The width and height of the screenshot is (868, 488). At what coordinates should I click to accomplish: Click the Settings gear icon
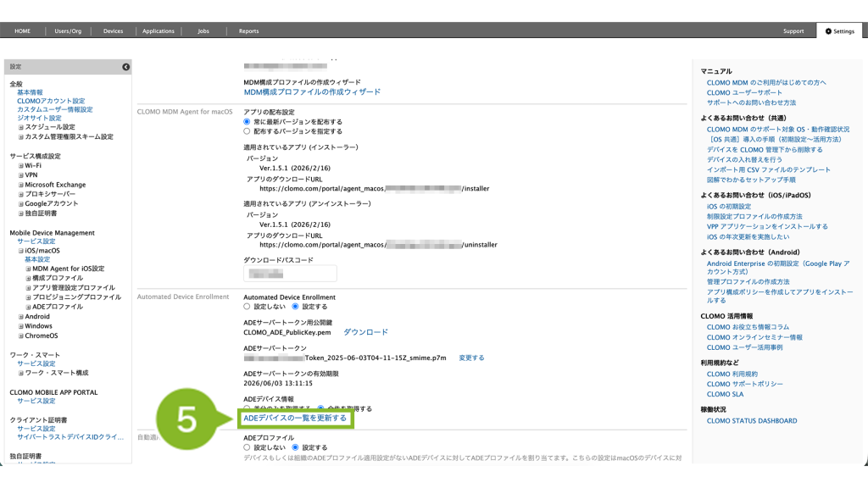828,31
